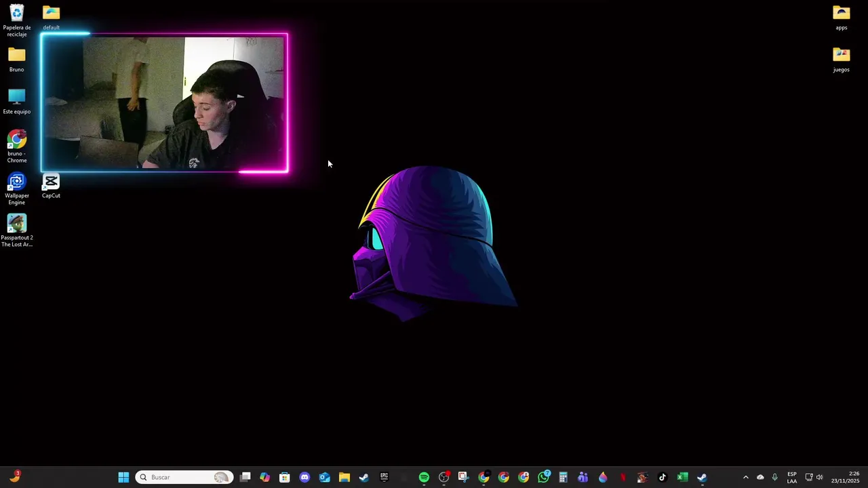868x488 pixels.
Task: Open Spotify from the taskbar
Action: point(424,477)
